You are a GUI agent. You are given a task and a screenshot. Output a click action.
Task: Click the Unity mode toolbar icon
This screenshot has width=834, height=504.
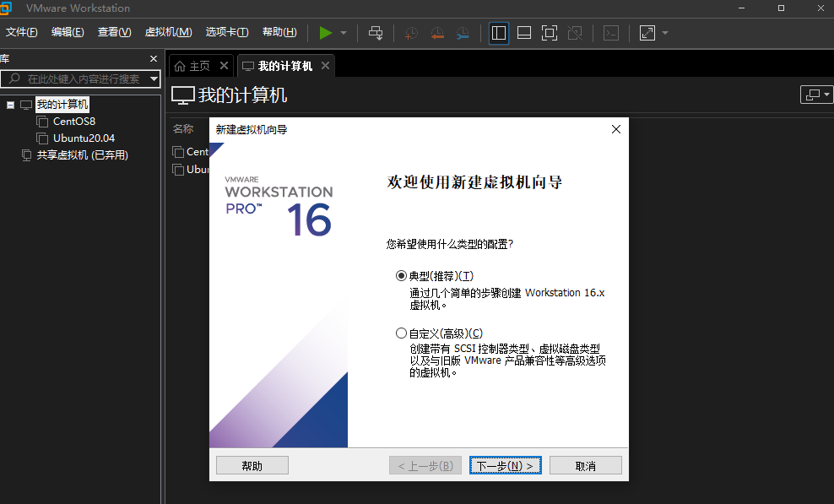coord(575,33)
